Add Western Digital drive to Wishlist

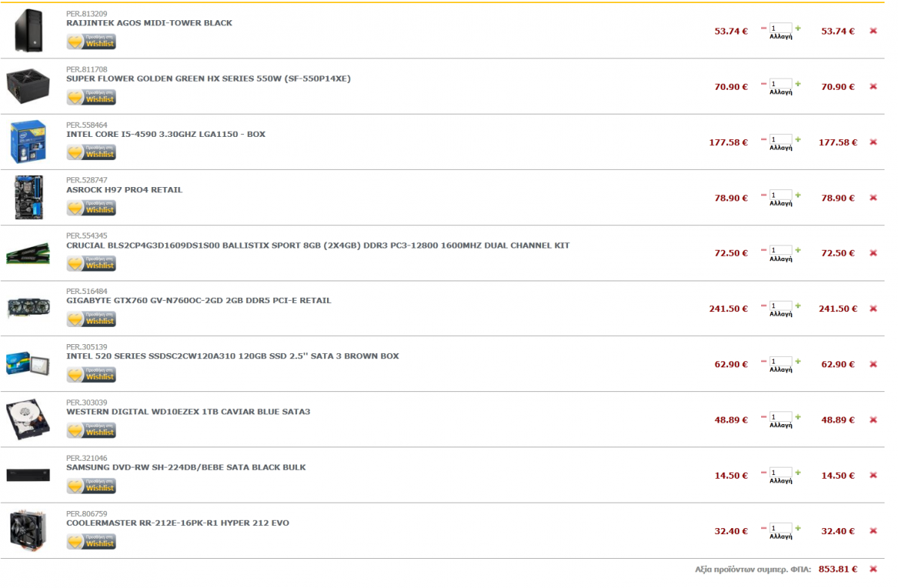point(91,430)
